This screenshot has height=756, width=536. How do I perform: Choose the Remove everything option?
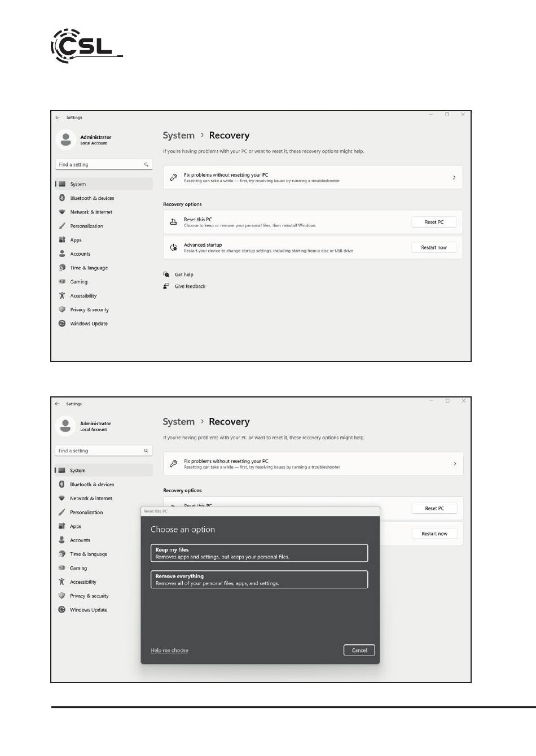tap(260, 580)
